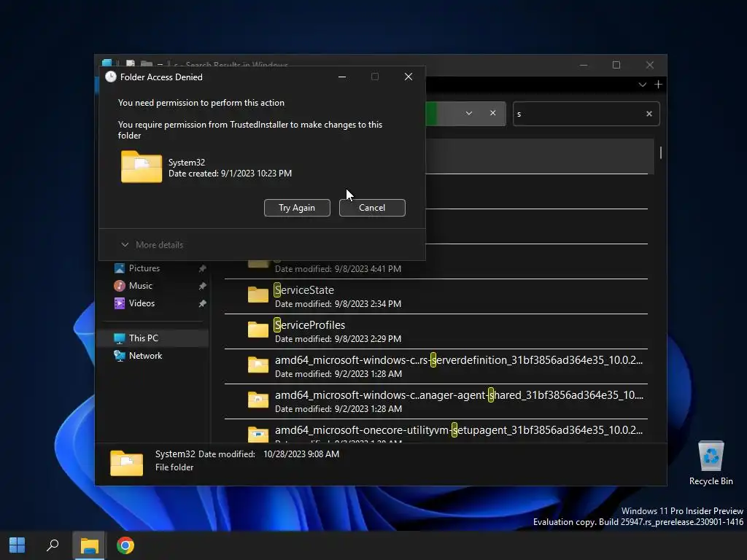Viewport: 747px width, 560px height.
Task: Click the ServiceState folder icon
Action: point(258,295)
